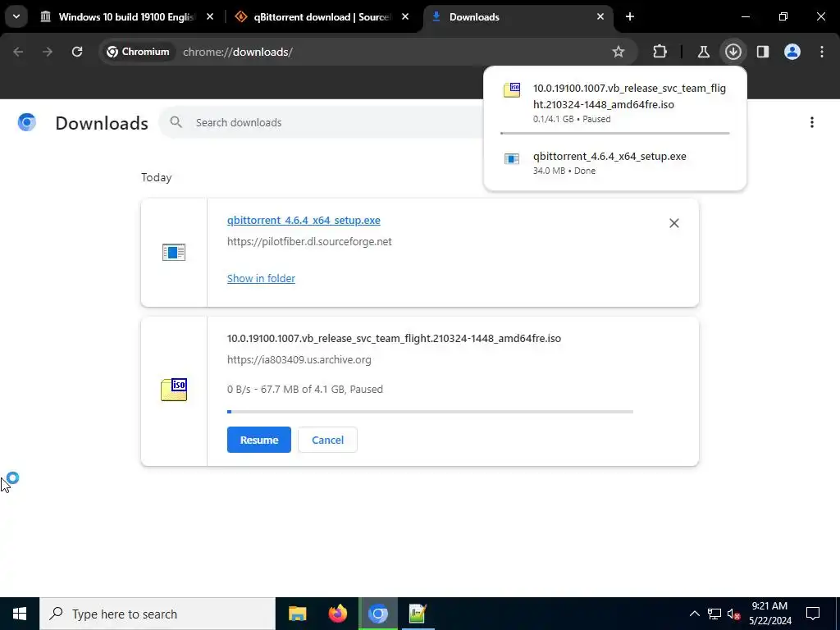Open the notepad app in taskbar
This screenshot has width=840, height=630.
418,614
